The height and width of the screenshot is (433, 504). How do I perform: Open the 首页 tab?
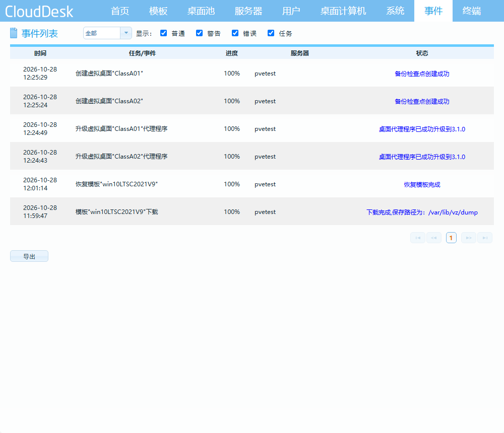coord(120,11)
